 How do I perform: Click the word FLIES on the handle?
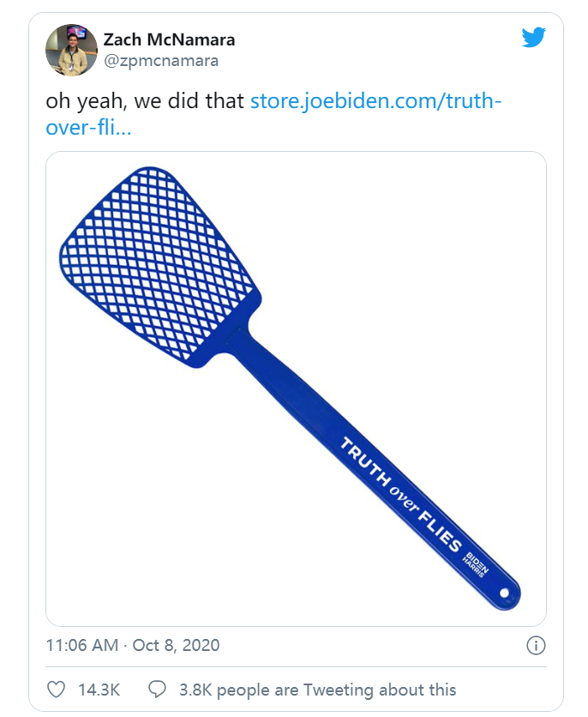coord(441,532)
